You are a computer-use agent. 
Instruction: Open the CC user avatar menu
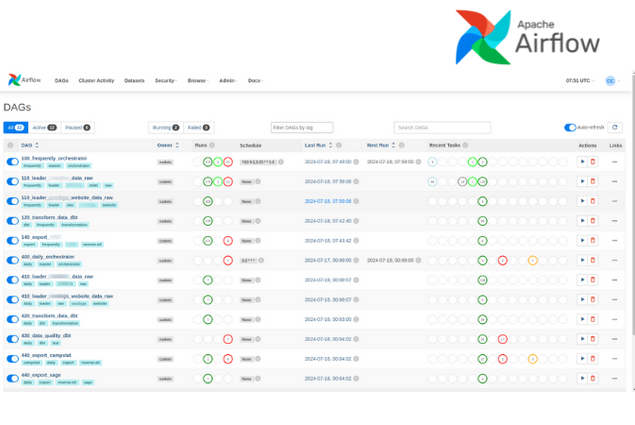610,80
